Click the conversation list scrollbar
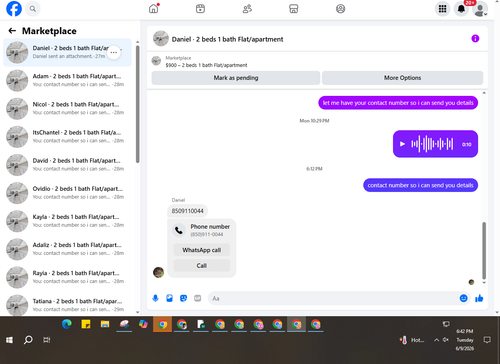 (x=137, y=104)
